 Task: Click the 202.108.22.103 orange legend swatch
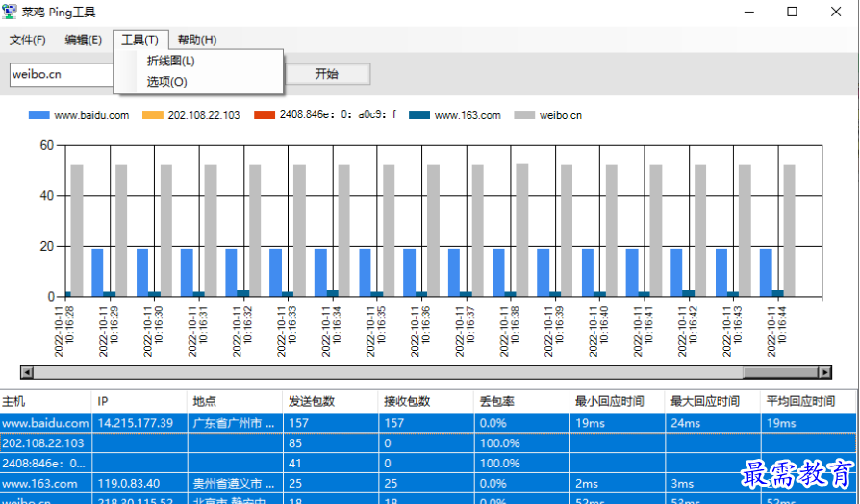pos(153,115)
